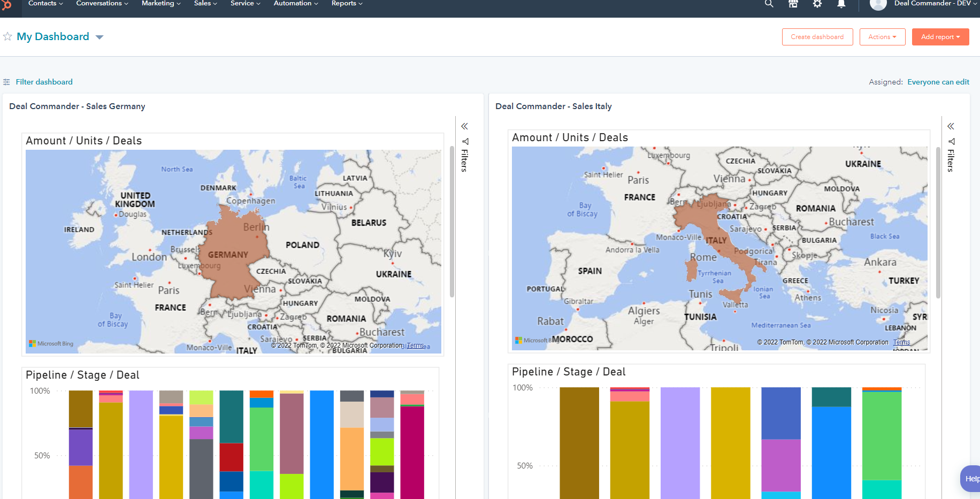Open Terms link on Germany map

click(416, 346)
